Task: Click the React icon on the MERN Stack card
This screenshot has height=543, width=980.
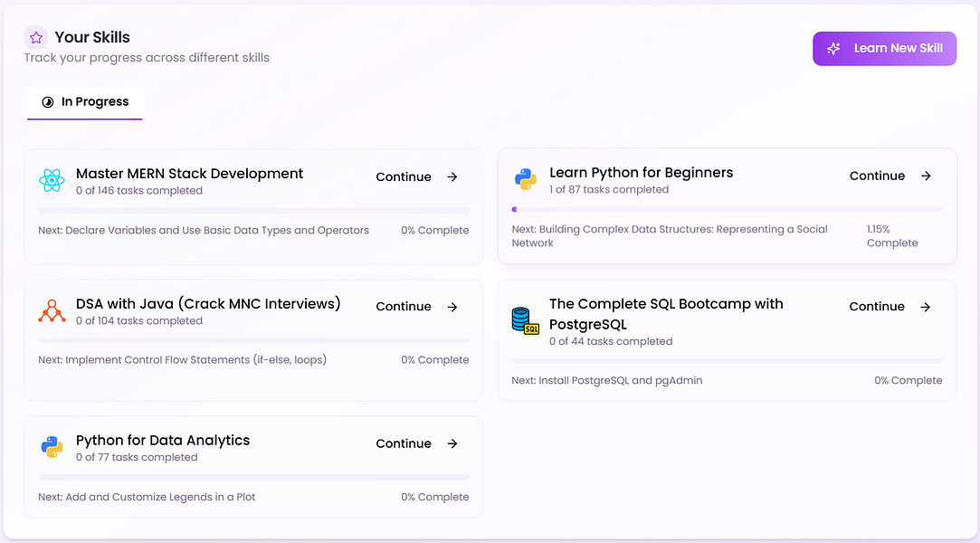Action: (52, 180)
